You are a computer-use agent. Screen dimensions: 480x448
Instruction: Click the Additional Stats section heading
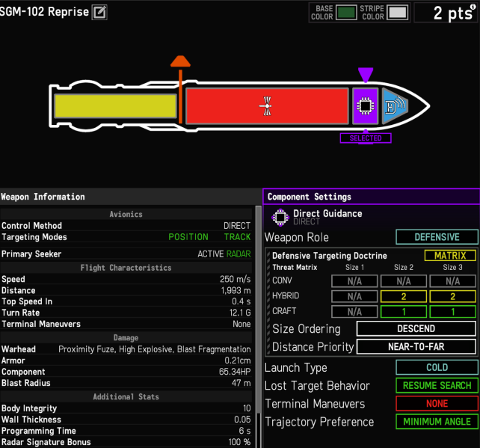pyautogui.click(x=126, y=397)
